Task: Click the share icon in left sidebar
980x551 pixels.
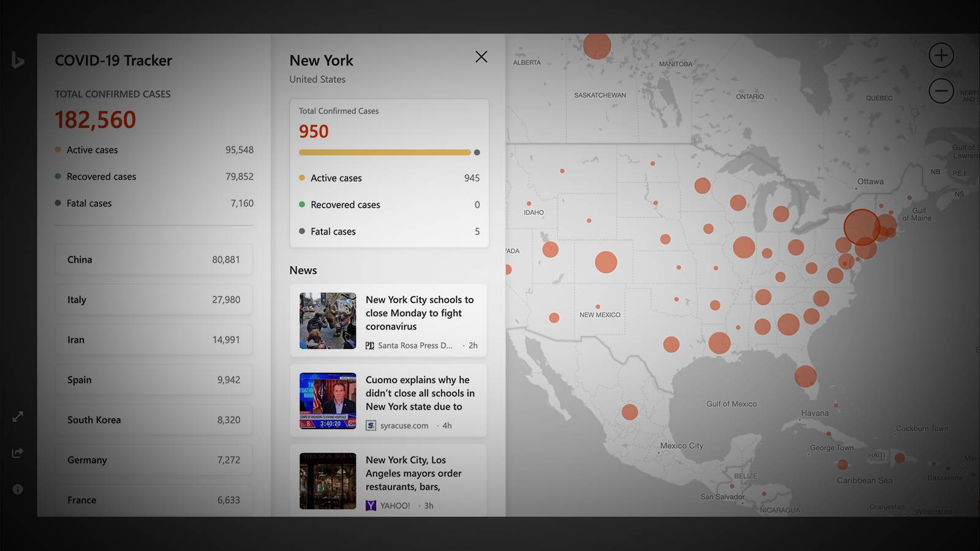Action: pos(18,452)
